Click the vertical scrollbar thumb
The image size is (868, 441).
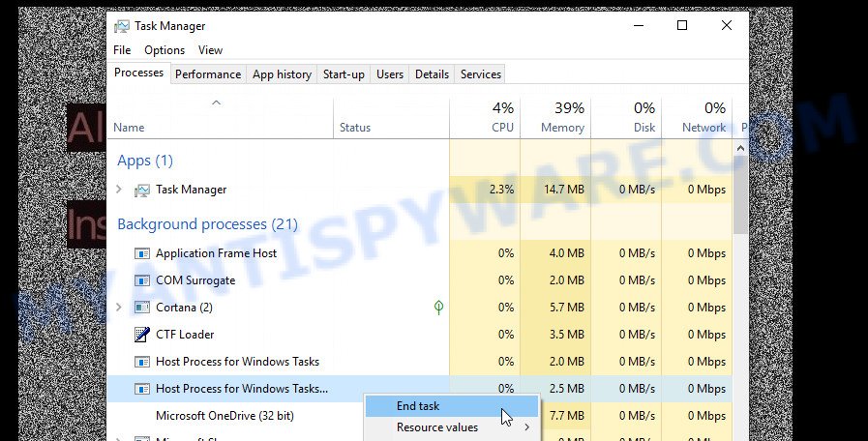pyautogui.click(x=740, y=194)
